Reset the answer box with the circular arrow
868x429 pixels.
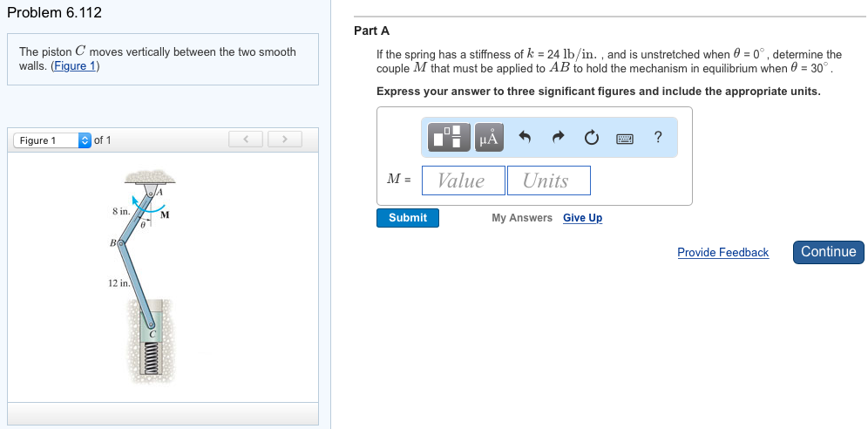point(592,137)
